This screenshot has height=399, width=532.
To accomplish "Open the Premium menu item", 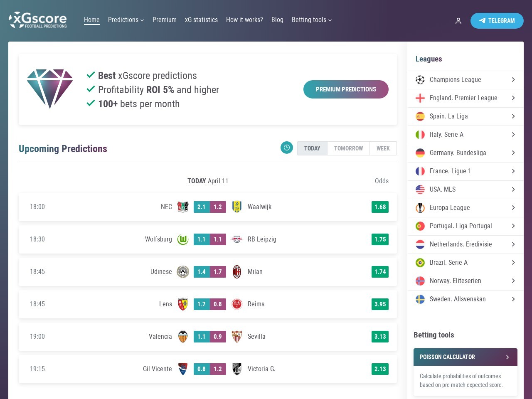I will coord(165,20).
